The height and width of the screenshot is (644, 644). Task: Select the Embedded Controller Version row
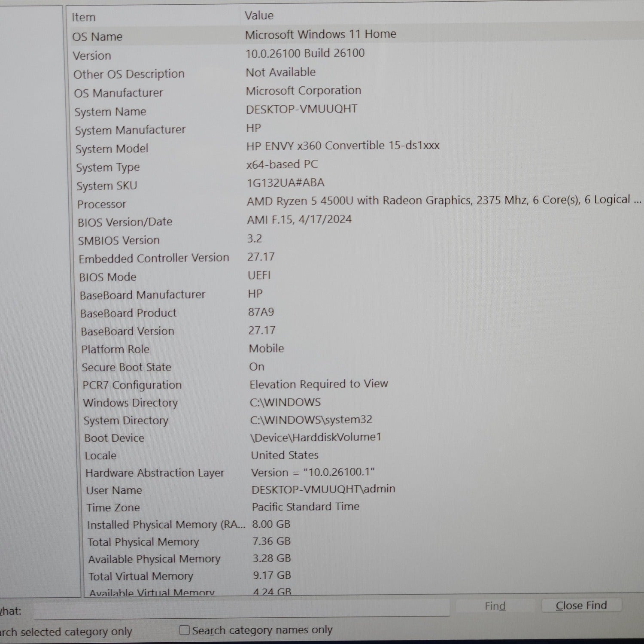pyautogui.click(x=154, y=258)
